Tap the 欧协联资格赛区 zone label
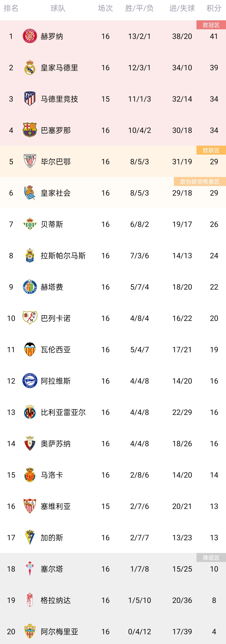Viewport: 226px width, 644px height. pyautogui.click(x=200, y=182)
